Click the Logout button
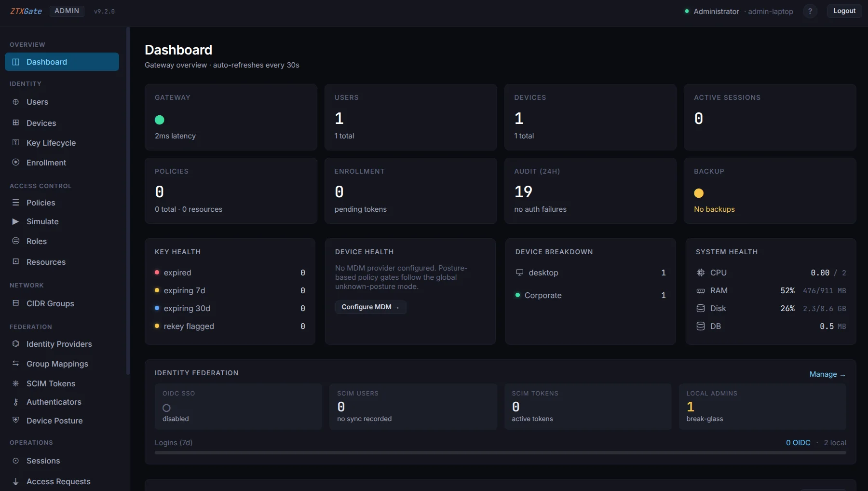This screenshot has height=491, width=868. click(844, 11)
